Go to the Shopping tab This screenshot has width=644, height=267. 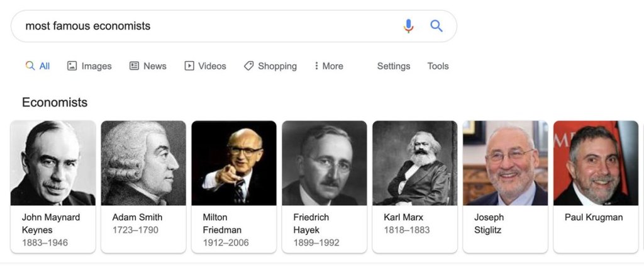click(270, 66)
